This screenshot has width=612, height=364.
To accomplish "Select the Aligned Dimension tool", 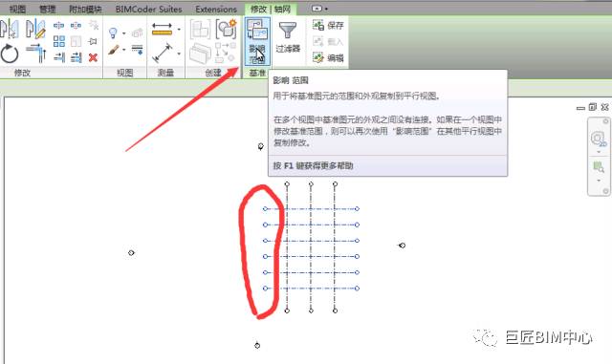I will (162, 53).
